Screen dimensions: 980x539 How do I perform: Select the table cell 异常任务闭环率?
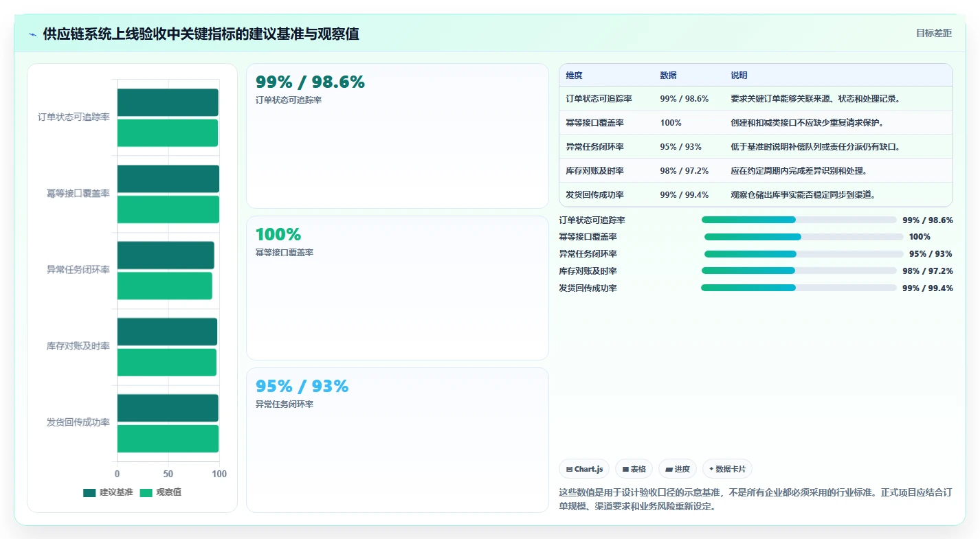pyautogui.click(x=595, y=147)
